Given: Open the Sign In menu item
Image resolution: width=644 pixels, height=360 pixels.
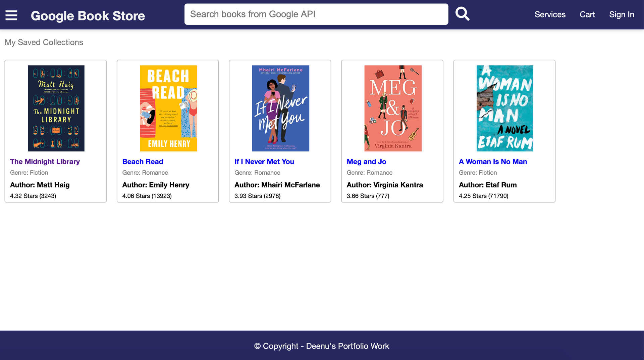Looking at the screenshot, I should pyautogui.click(x=622, y=14).
